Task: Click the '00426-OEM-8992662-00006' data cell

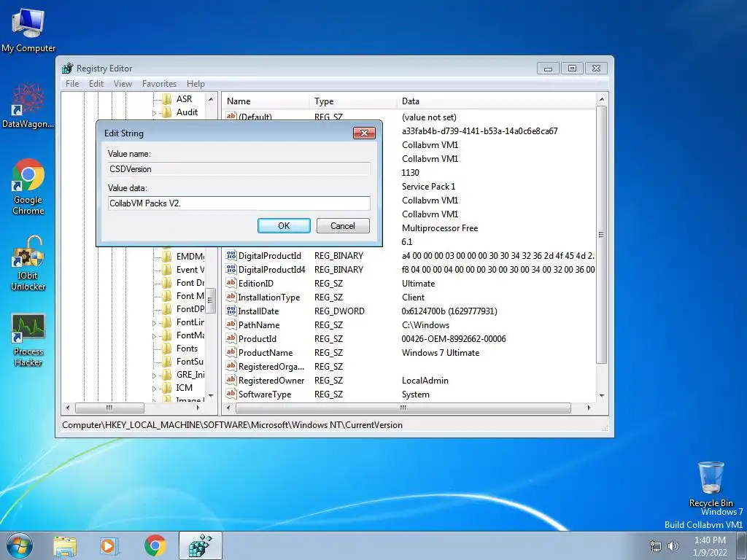Action: (454, 339)
